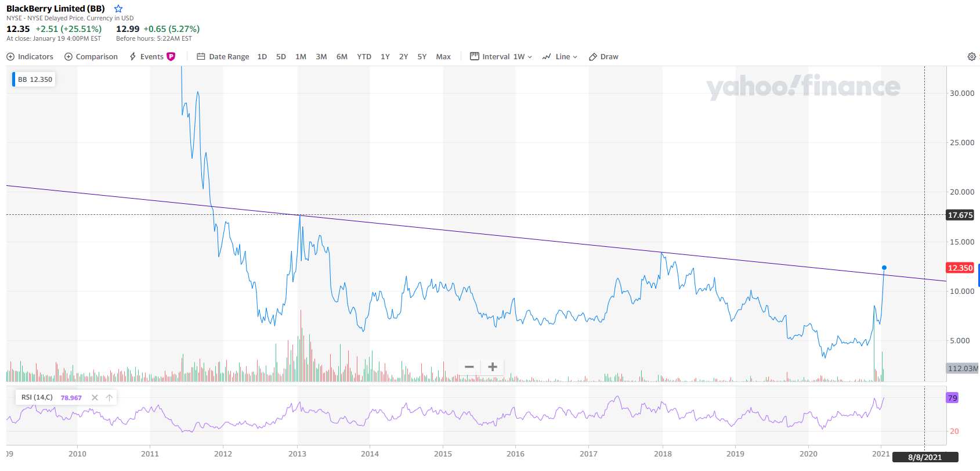The width and height of the screenshot is (980, 471).
Task: Select the YTD time range
Action: 364,56
